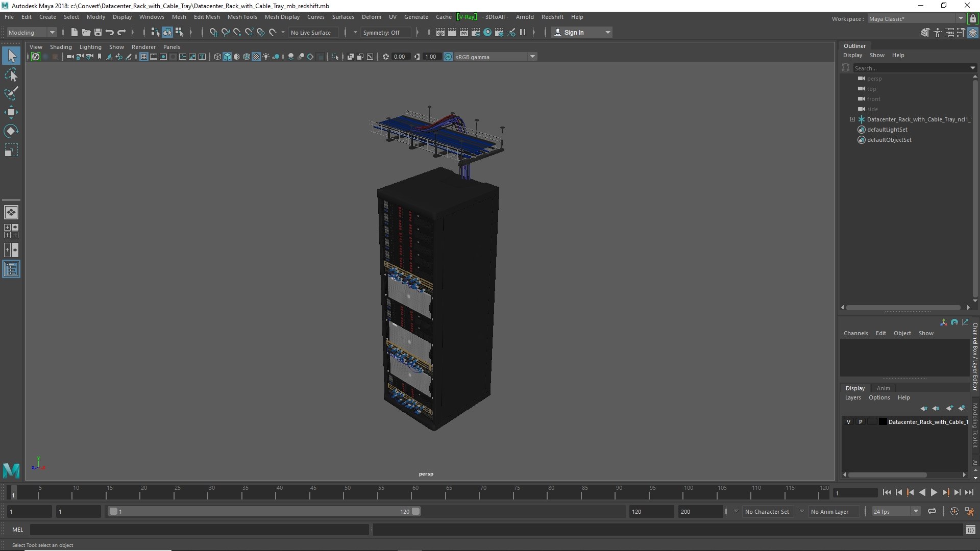Click the Save Scene icon
This screenshot has height=551, width=980.
98,32
